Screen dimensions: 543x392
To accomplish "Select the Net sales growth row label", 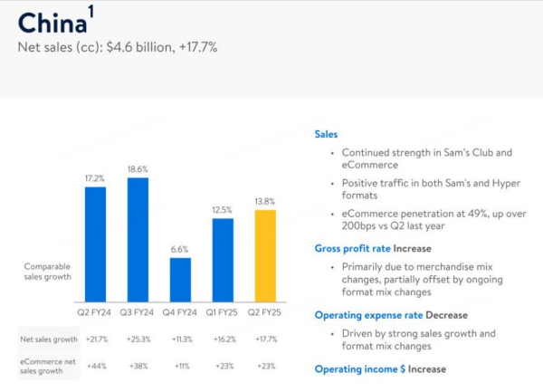I will coord(46,339).
